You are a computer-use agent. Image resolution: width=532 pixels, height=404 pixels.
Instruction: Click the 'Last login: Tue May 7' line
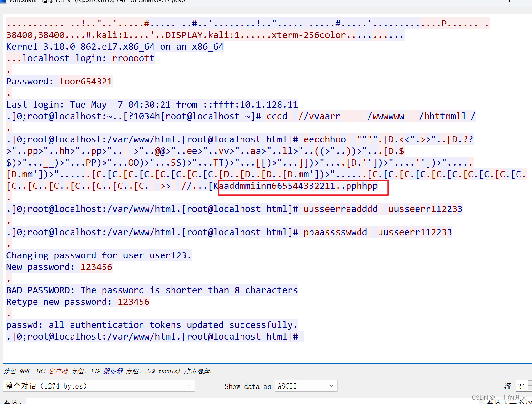(152, 105)
